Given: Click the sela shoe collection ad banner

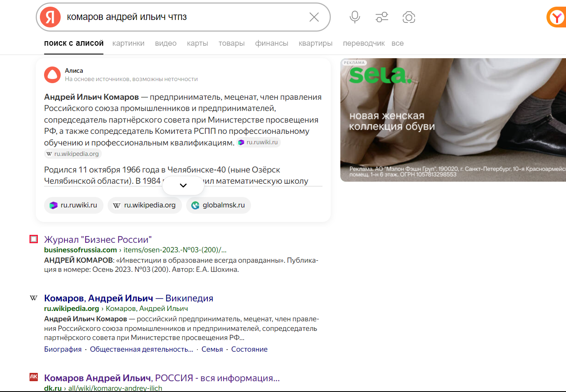Looking at the screenshot, I should 453,120.
